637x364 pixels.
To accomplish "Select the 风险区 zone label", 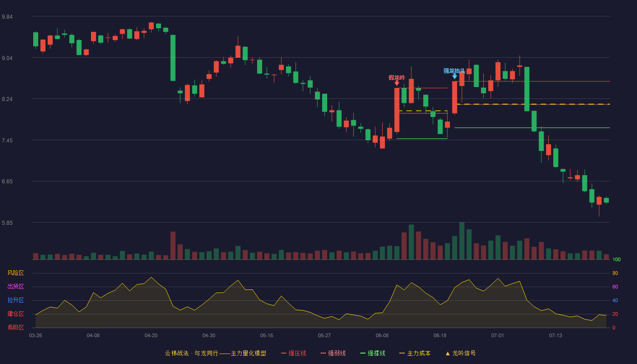I will point(15,273).
